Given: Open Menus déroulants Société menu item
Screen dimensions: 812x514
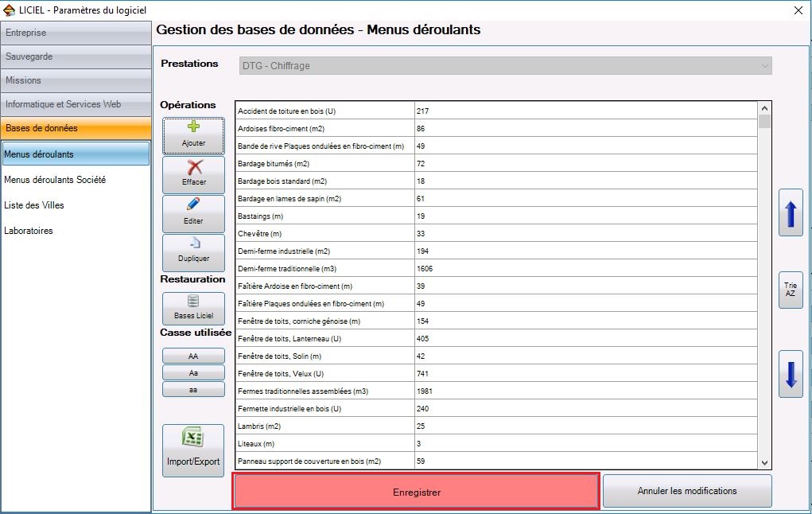Looking at the screenshot, I should point(55,180).
